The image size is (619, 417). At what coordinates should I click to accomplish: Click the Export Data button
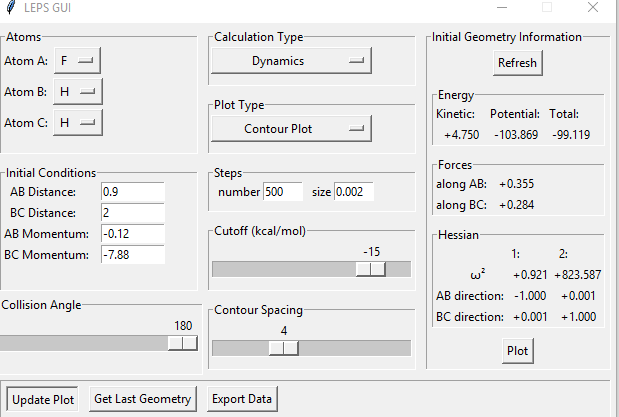pos(241,399)
